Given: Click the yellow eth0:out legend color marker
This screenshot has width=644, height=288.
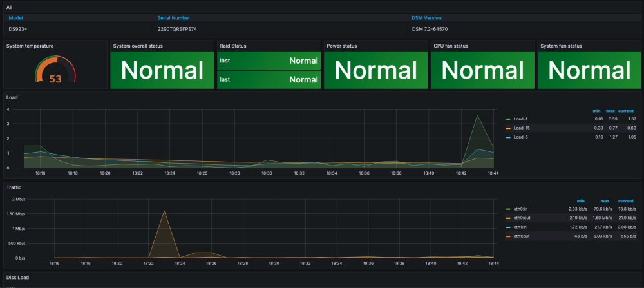Looking at the screenshot, I should point(509,219).
